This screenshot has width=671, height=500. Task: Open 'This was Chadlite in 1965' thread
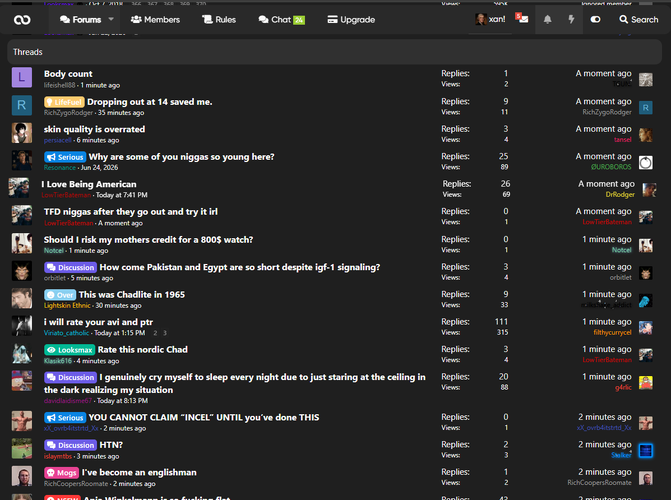(132, 295)
